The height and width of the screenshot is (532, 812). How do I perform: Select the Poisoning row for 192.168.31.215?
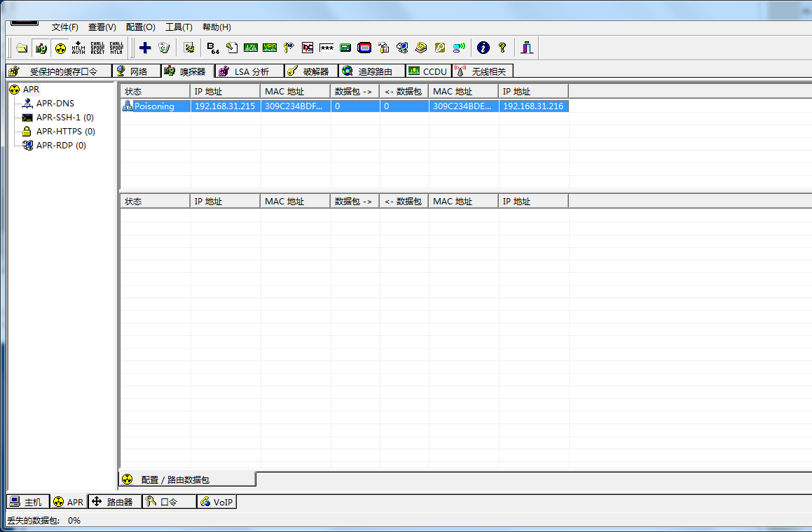pyautogui.click(x=154, y=106)
